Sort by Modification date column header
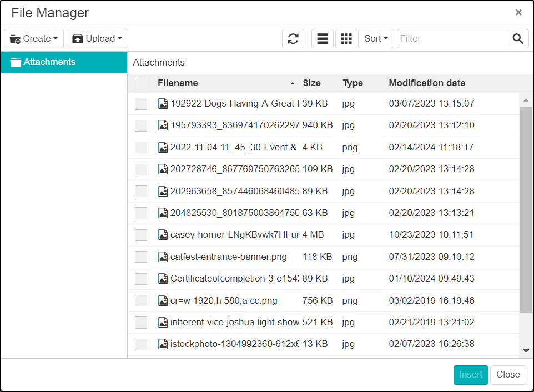 coord(427,83)
